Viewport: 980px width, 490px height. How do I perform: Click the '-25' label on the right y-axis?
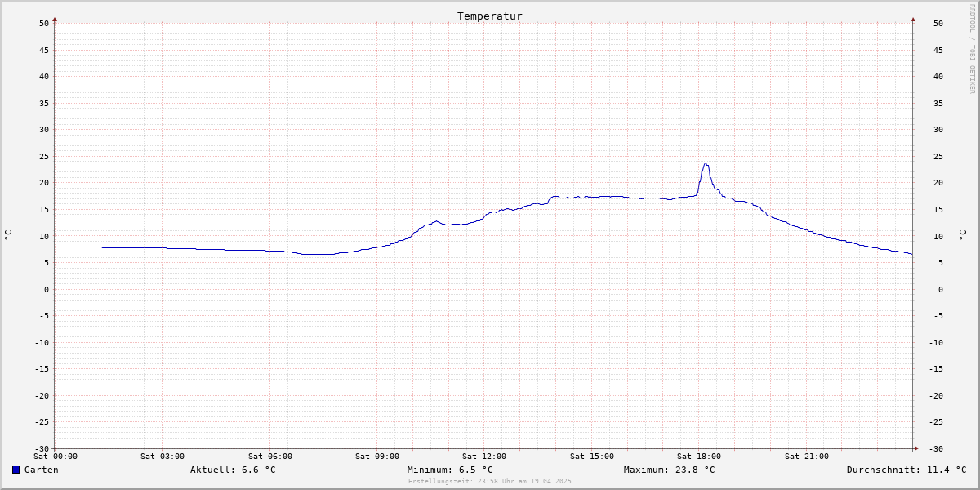938,422
